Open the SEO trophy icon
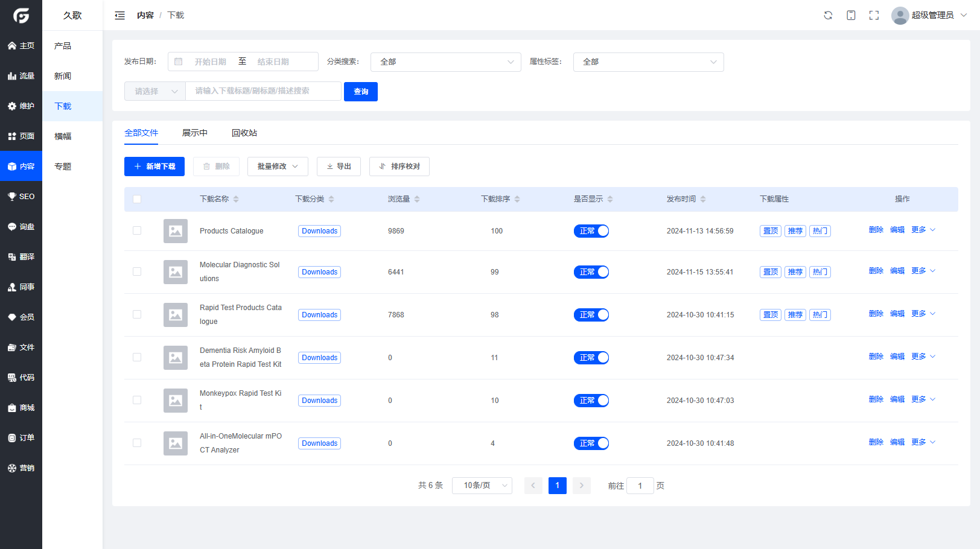Screen dimensions: 980x549 [x=12, y=197]
